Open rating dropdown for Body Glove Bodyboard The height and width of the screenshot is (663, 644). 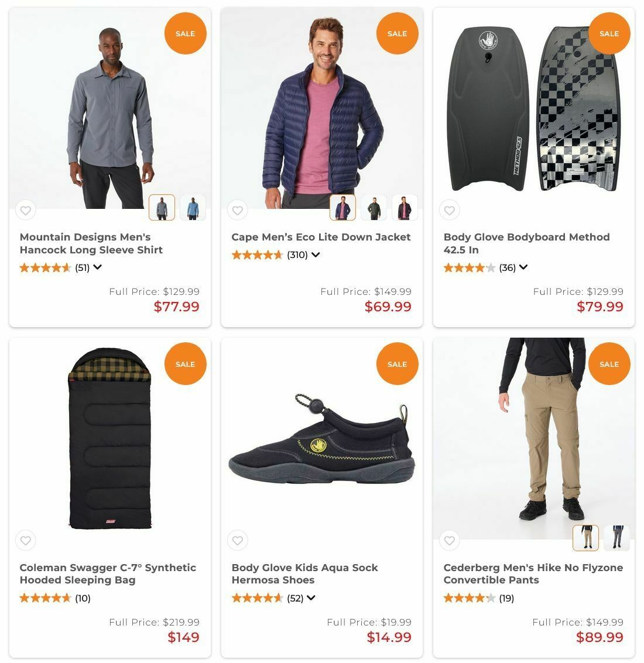tap(523, 267)
